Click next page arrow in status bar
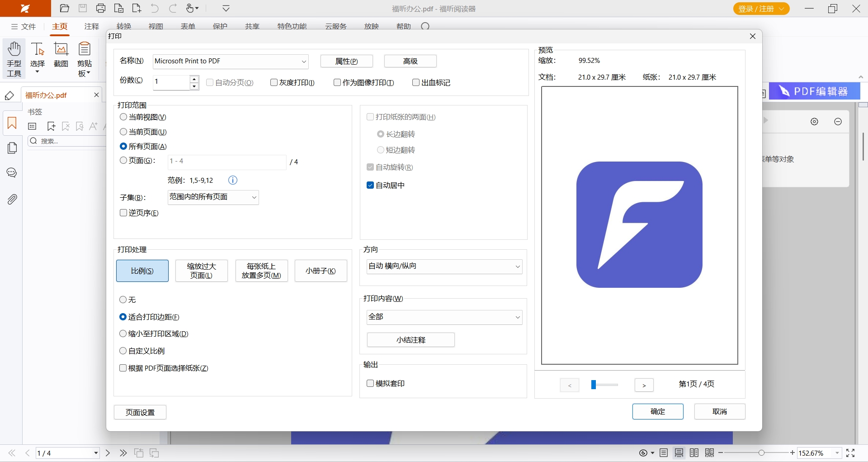The image size is (868, 462). (x=108, y=453)
